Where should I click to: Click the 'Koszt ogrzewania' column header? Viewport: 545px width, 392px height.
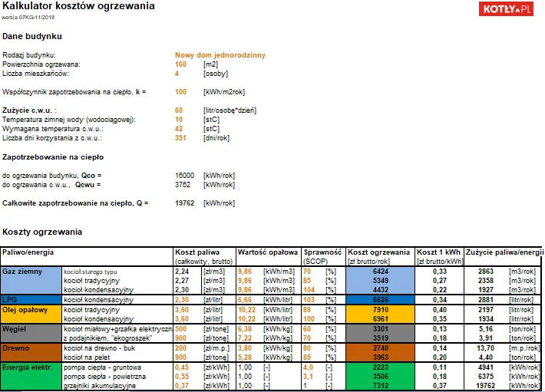click(x=379, y=252)
